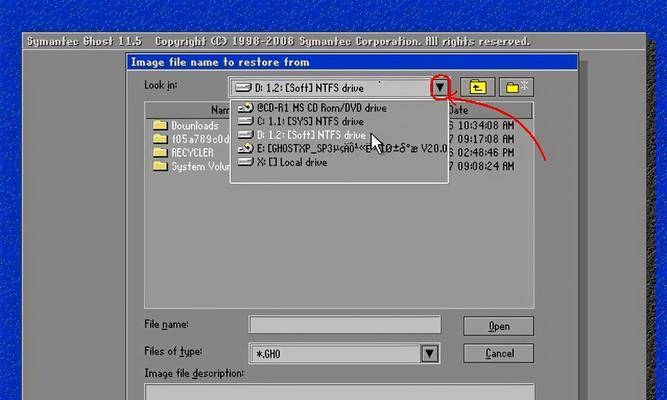Open the Look in drive dropdown arrow
The height and width of the screenshot is (400, 667).
440,88
